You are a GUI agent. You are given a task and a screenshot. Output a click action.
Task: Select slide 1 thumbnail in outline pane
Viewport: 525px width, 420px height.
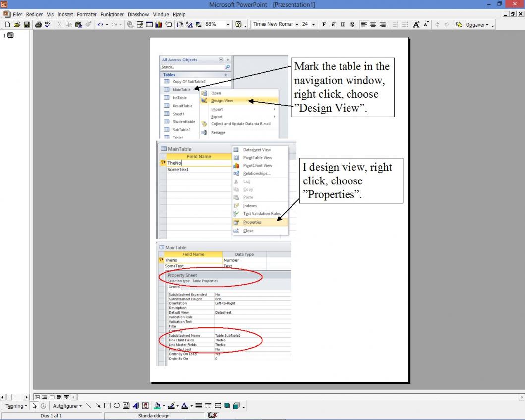10,35
